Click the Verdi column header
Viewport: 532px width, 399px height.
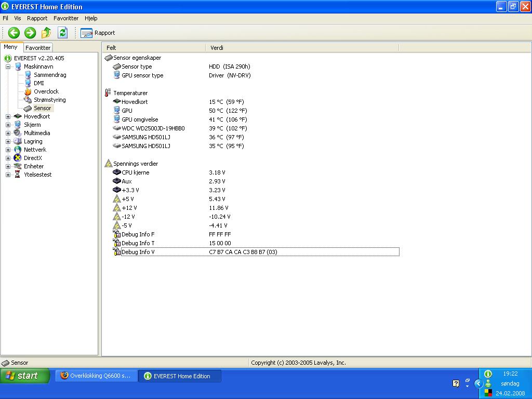(x=302, y=48)
